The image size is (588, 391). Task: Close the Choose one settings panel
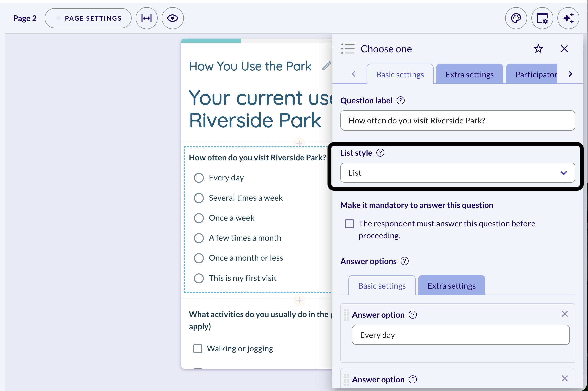pyautogui.click(x=564, y=49)
